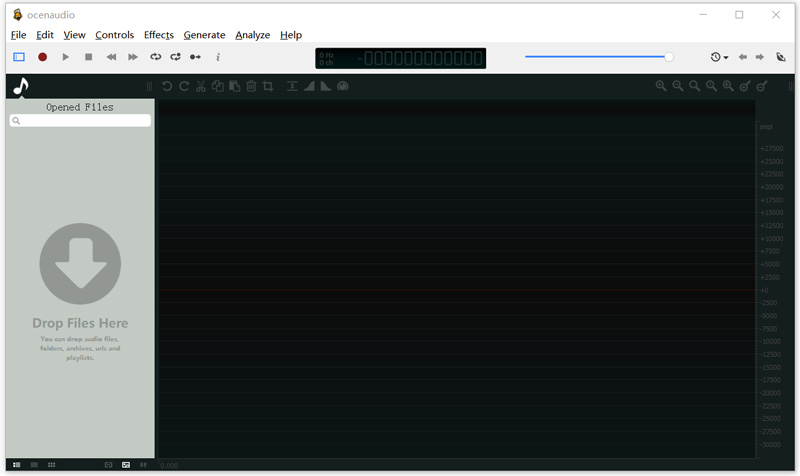Apply Fade In with the rising ramp icon
Viewport: 800px width, 476px height.
[x=309, y=86]
